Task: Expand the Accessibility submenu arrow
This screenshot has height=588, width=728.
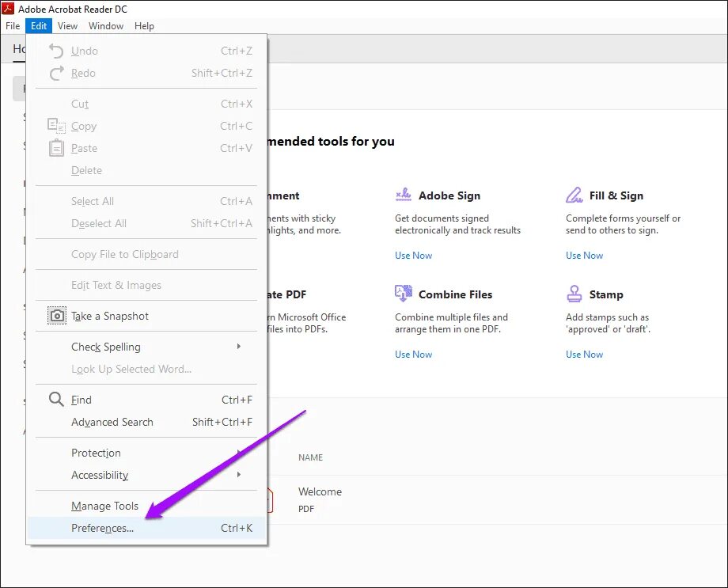Action: coord(239,475)
